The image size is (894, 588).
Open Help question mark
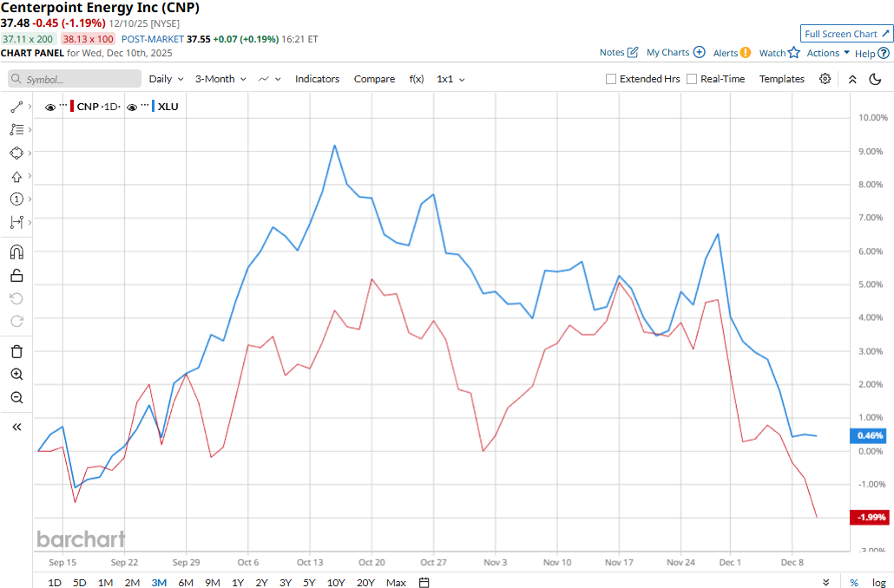pos(884,53)
